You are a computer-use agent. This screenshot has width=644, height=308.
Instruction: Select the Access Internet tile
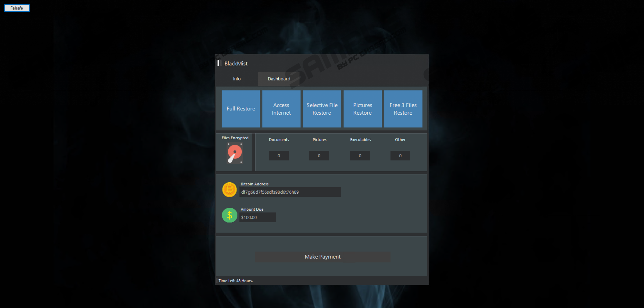click(x=281, y=109)
